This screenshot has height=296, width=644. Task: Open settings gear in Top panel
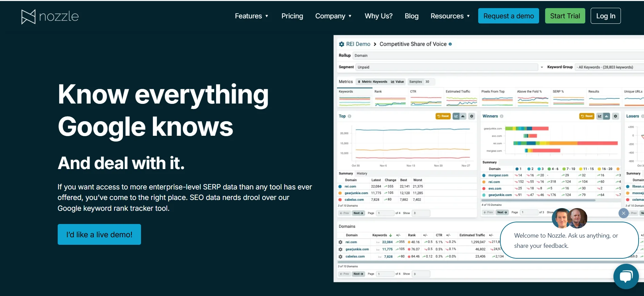point(471,116)
